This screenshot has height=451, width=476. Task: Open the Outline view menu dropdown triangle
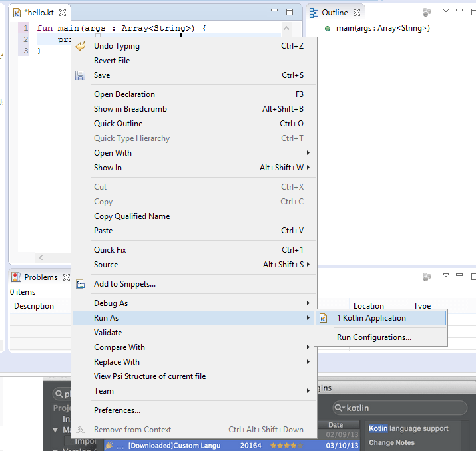446,11
